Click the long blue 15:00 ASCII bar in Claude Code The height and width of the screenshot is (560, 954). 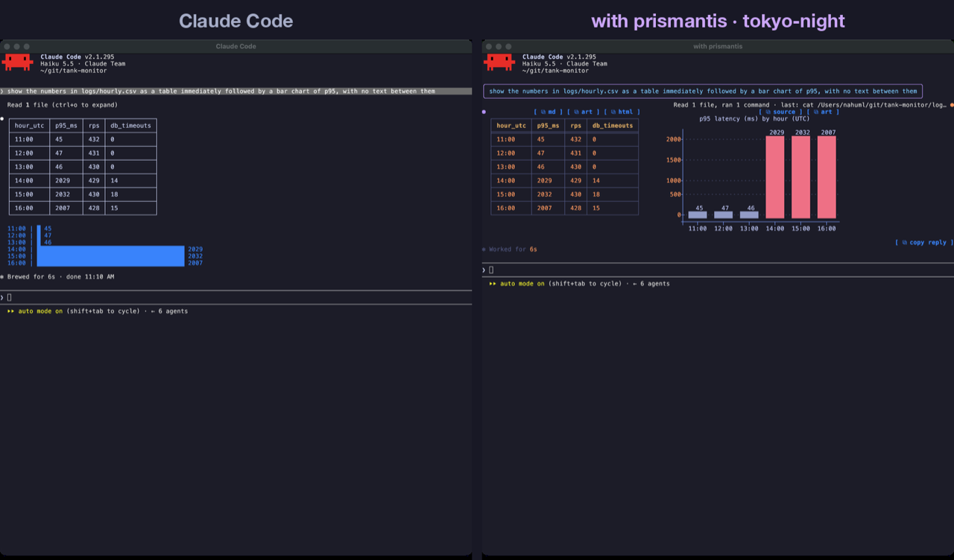click(111, 256)
